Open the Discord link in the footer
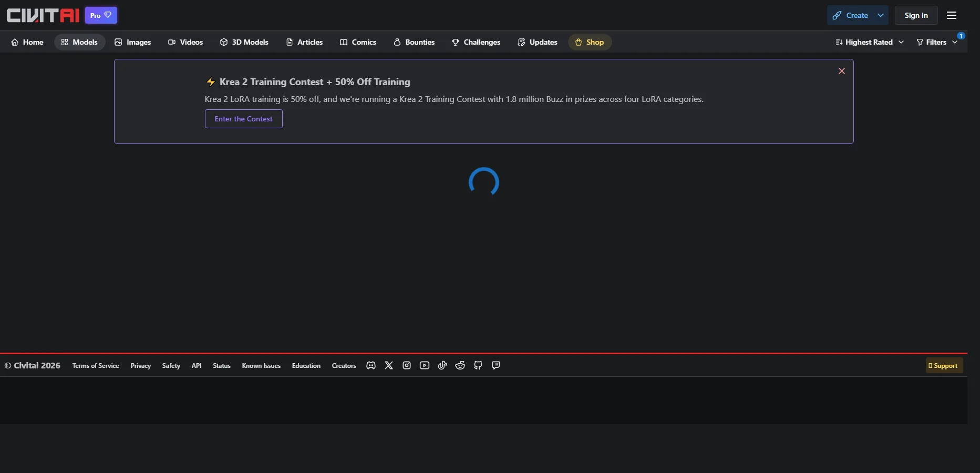Image resolution: width=980 pixels, height=473 pixels. tap(371, 366)
